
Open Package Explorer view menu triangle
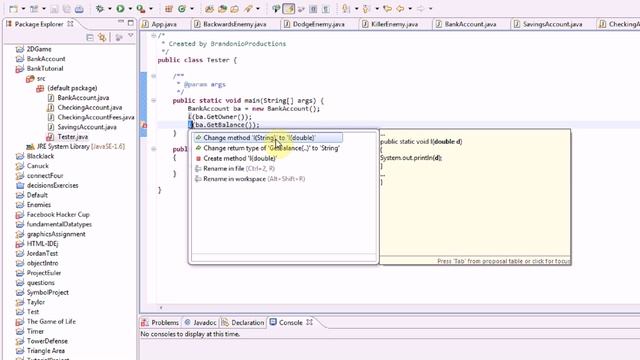pyautogui.click(x=131, y=36)
